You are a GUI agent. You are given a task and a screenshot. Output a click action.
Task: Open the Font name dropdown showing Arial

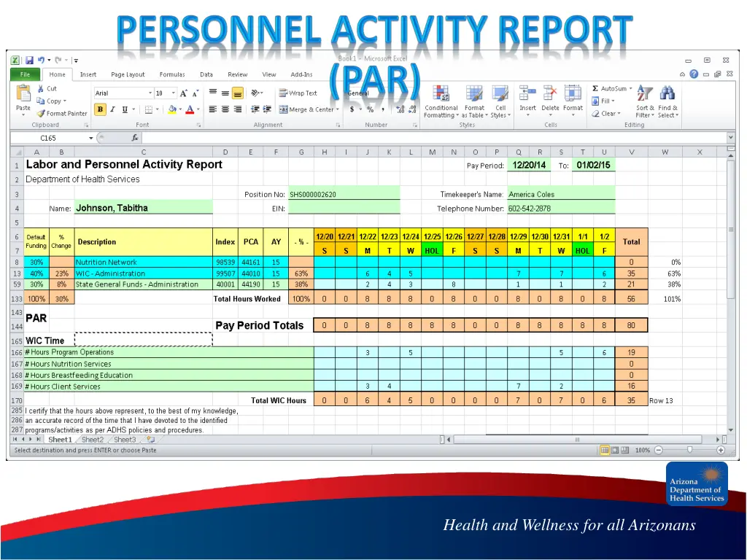(x=150, y=93)
